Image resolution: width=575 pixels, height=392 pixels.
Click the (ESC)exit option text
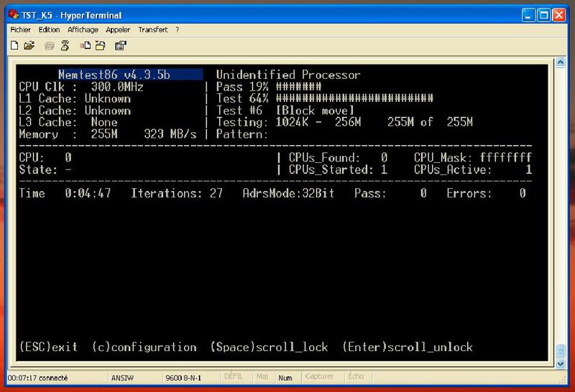(48, 347)
